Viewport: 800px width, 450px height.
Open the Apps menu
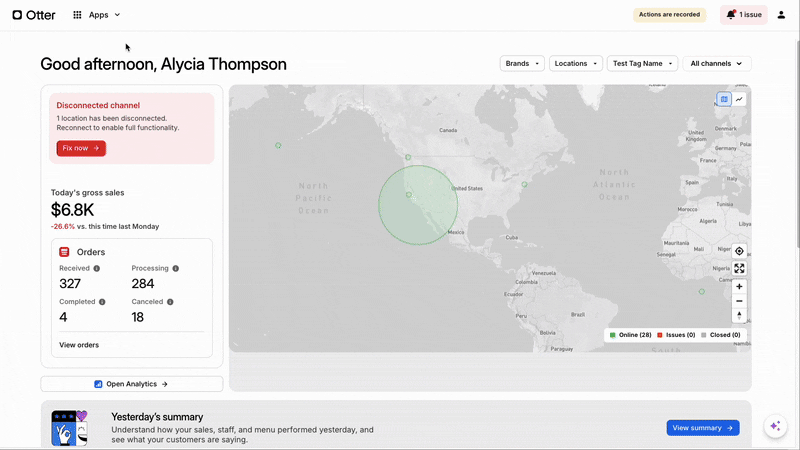click(97, 15)
